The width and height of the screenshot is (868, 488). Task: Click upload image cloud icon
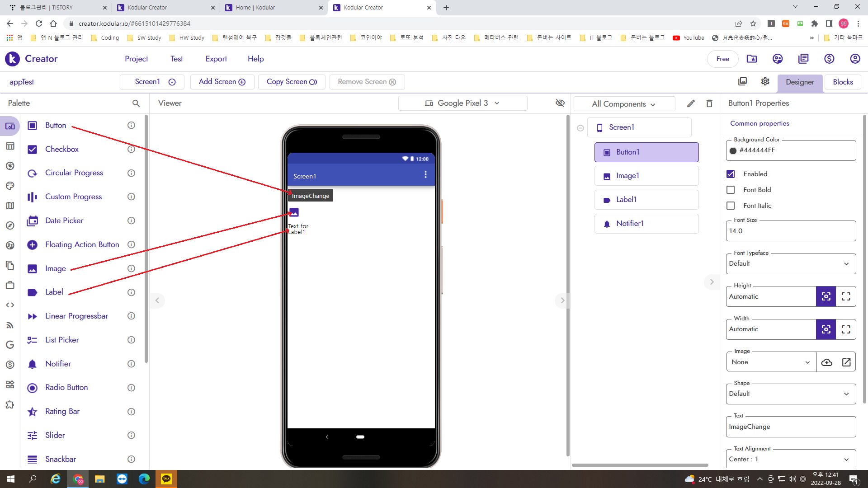826,362
